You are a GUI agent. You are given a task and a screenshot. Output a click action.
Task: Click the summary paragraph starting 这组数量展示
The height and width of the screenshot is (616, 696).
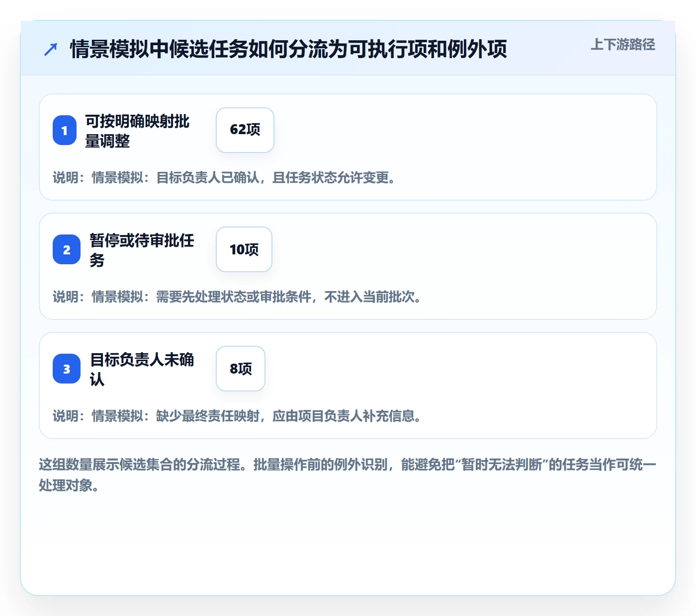348,475
